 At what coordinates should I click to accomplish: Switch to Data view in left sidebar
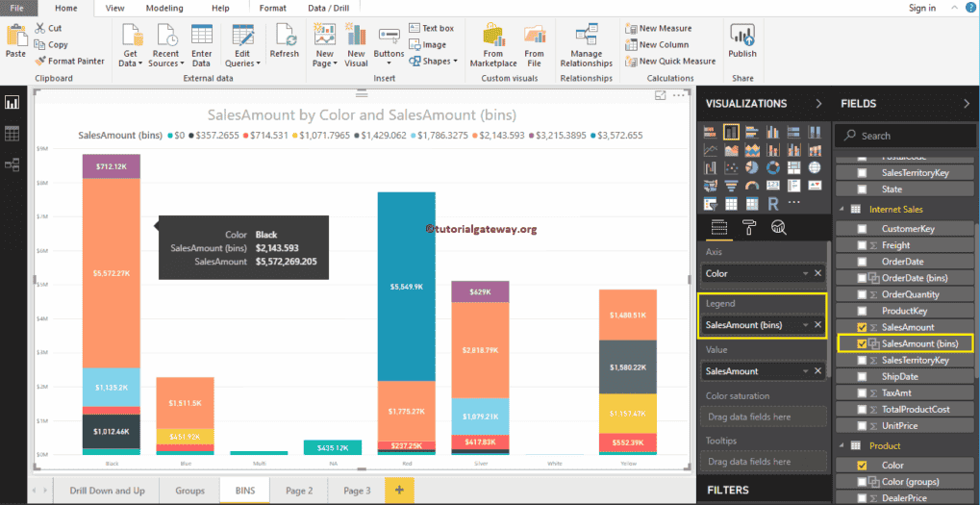point(12,134)
